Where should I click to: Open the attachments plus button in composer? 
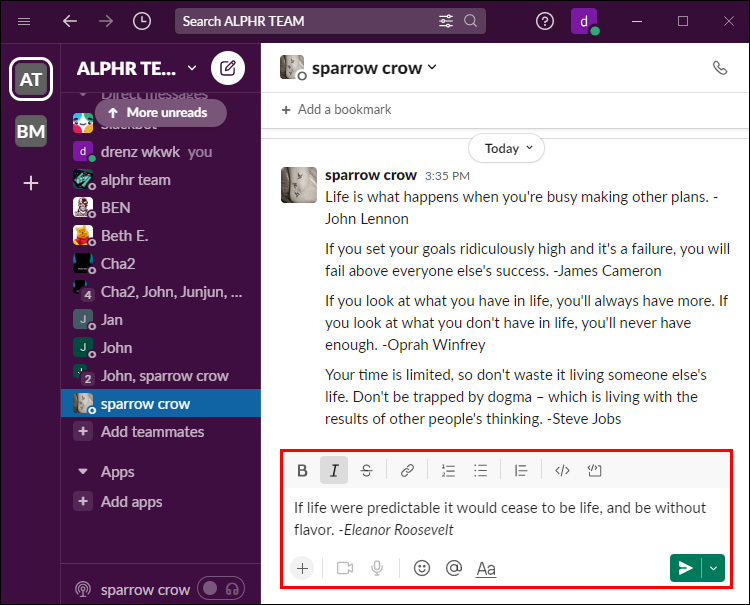tap(302, 568)
